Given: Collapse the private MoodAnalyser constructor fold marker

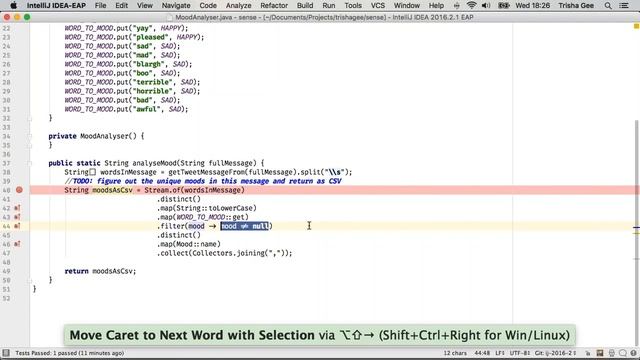Looking at the screenshot, I should tap(29, 136).
